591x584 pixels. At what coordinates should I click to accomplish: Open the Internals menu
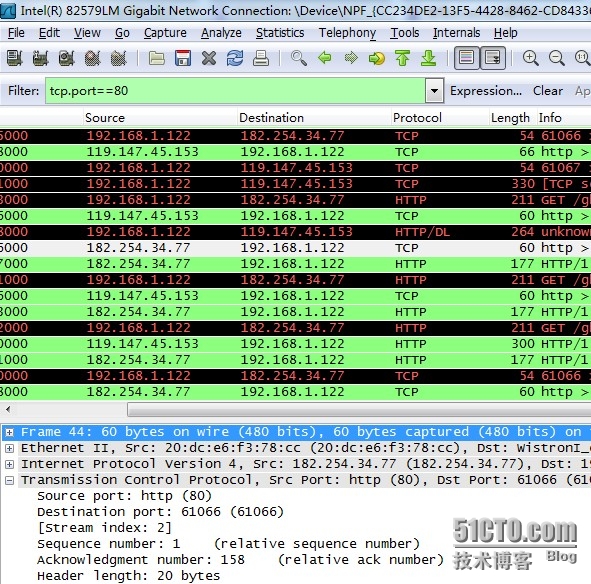pos(456,33)
